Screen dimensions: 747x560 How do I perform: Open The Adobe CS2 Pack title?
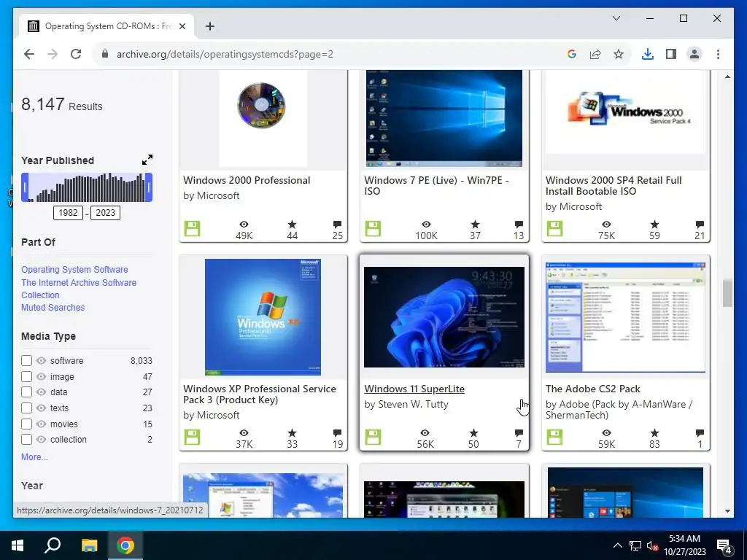pyautogui.click(x=592, y=389)
